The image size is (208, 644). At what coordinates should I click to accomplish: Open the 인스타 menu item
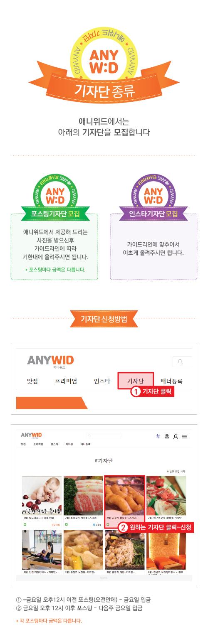[102, 381]
